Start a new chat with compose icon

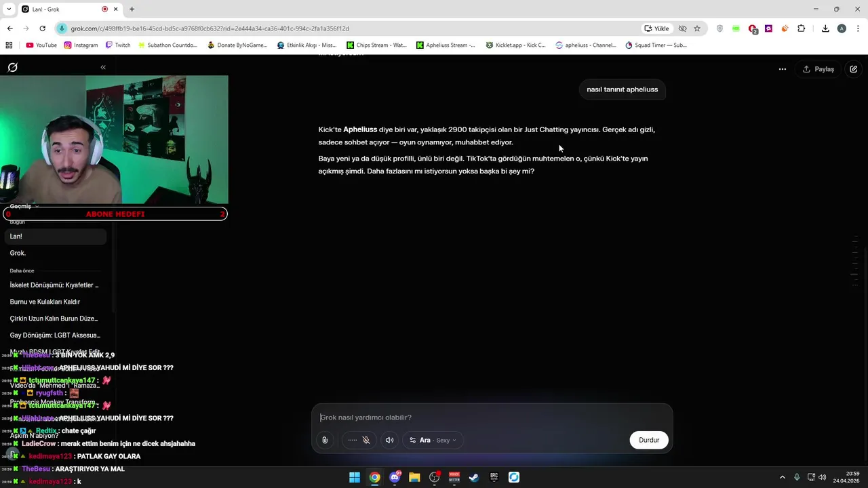click(x=853, y=69)
